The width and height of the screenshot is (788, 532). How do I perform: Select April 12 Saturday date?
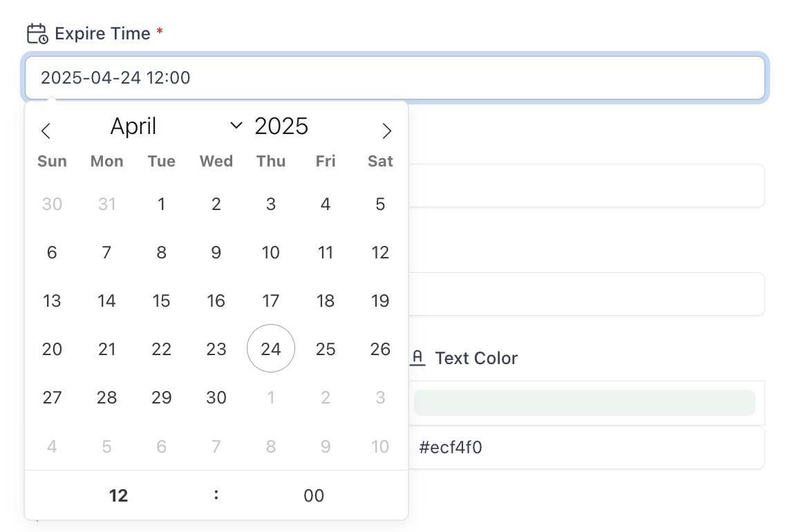380,252
